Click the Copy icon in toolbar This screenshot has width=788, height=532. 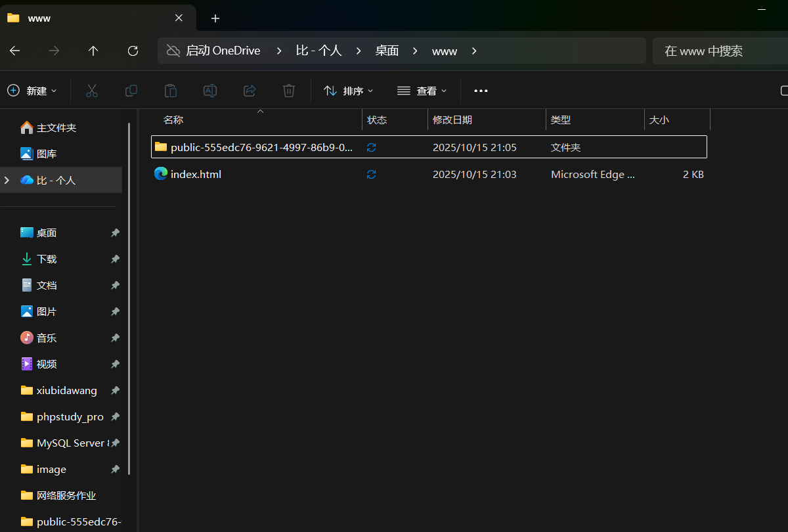coord(131,91)
